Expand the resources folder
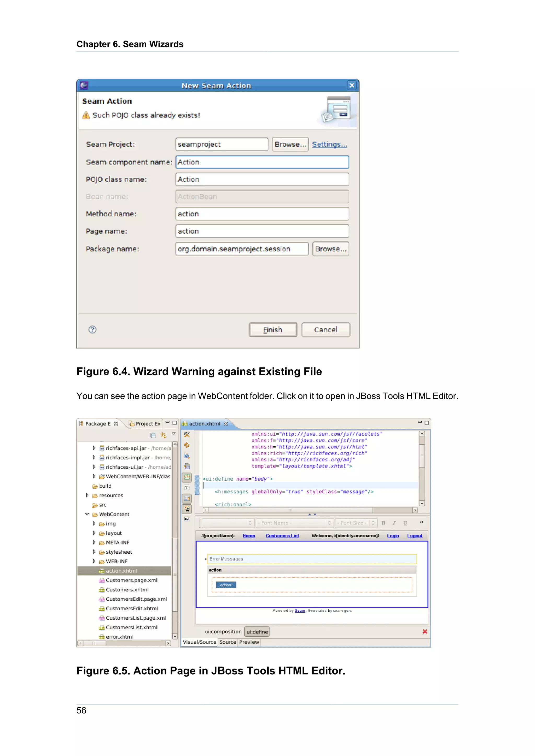Viewport: 535px width, 756px height. (x=87, y=495)
